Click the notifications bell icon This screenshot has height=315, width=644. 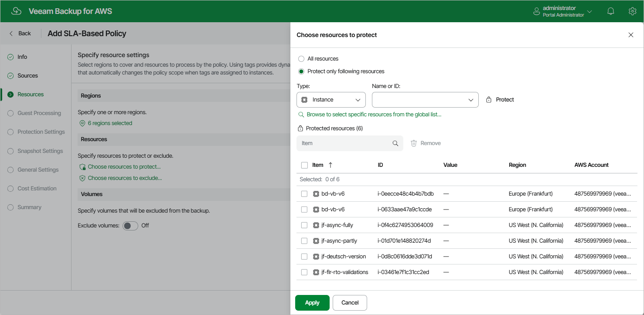click(610, 11)
